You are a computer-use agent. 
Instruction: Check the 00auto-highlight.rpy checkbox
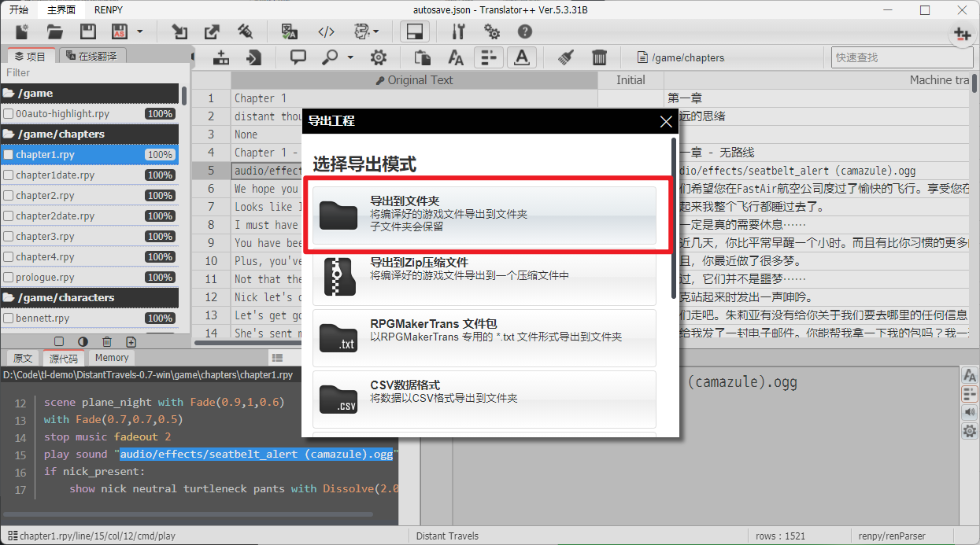tap(9, 114)
